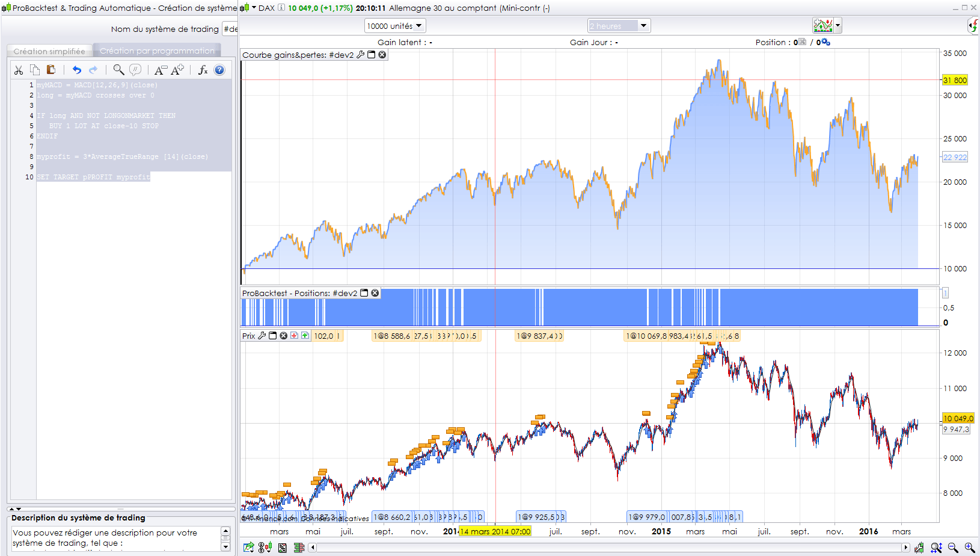
Task: Decrease the editor font size
Action: (161, 70)
